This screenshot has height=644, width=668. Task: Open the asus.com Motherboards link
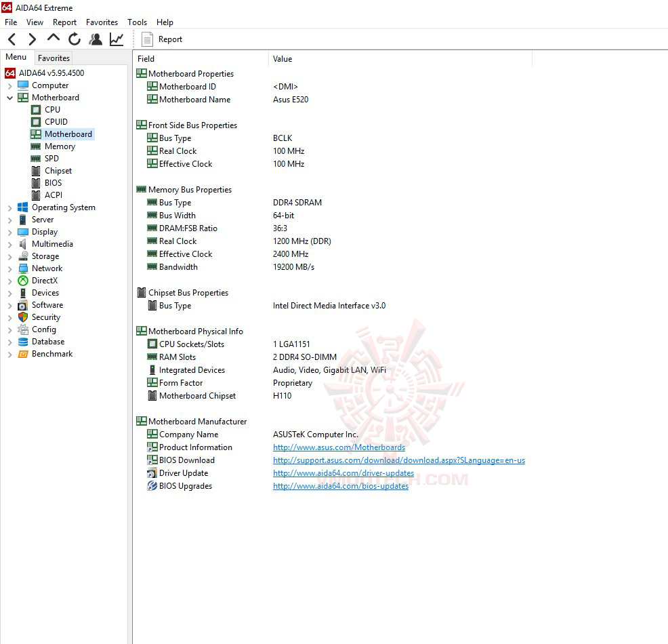pyautogui.click(x=339, y=447)
